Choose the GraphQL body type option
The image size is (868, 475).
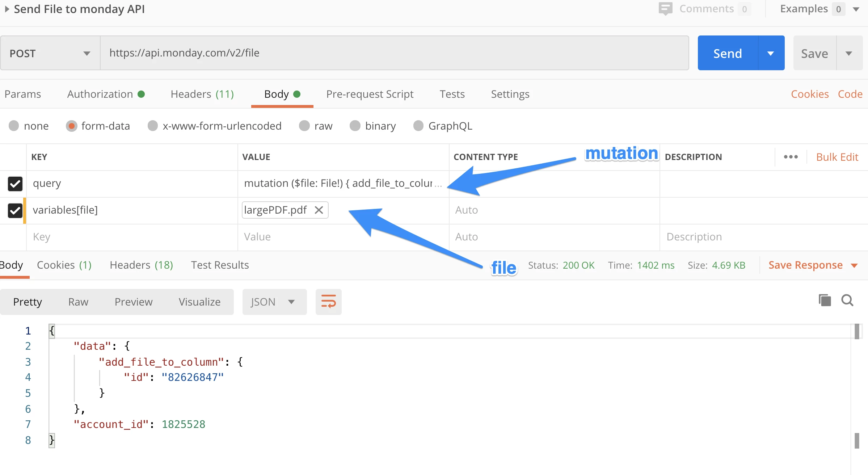click(418, 126)
